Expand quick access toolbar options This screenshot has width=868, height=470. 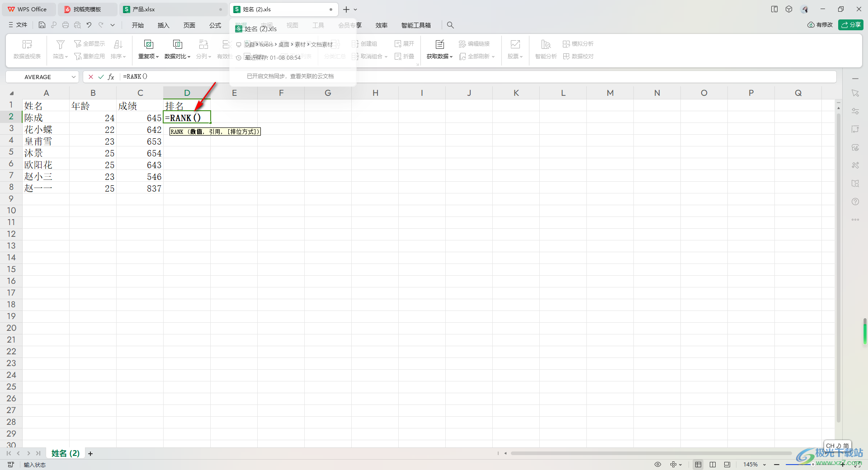tap(113, 25)
